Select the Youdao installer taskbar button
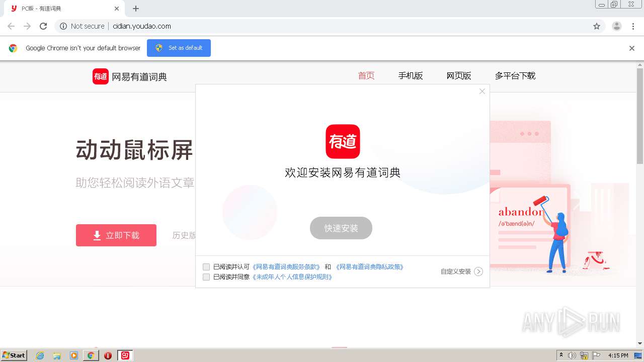The height and width of the screenshot is (362, 644). pyautogui.click(x=125, y=355)
